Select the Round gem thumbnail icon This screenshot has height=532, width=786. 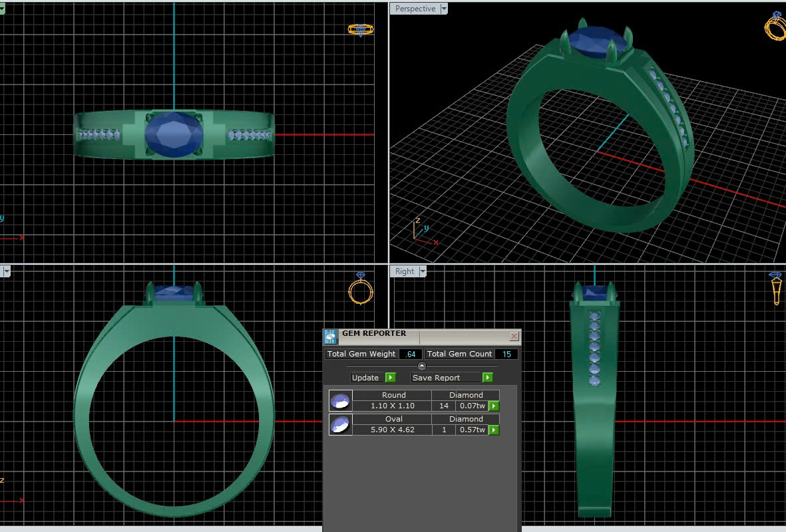pyautogui.click(x=340, y=400)
